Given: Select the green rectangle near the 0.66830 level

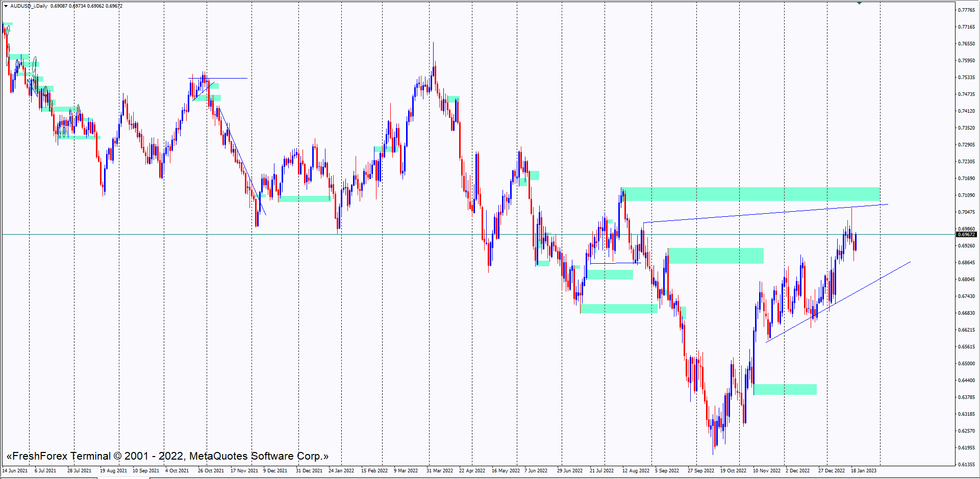Looking at the screenshot, I should coord(618,309).
